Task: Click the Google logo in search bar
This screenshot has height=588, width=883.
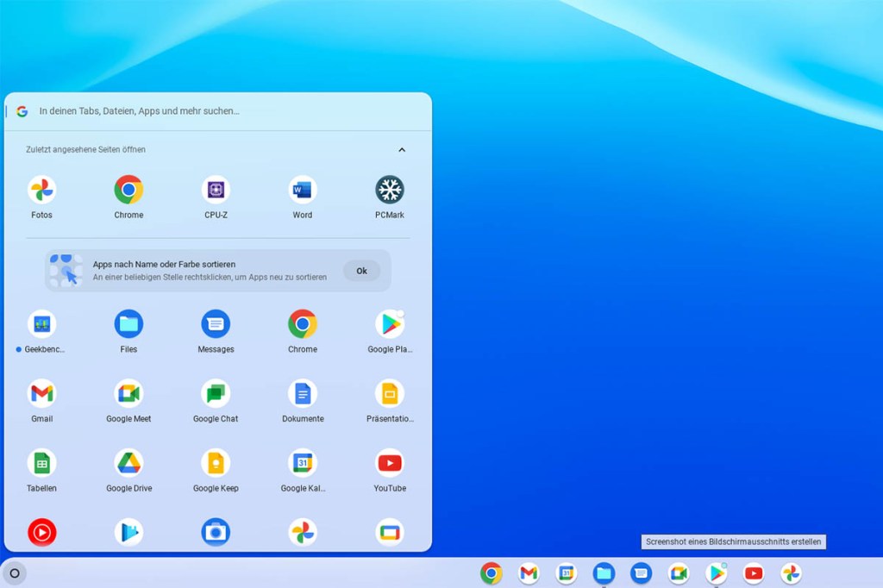Action: point(22,111)
